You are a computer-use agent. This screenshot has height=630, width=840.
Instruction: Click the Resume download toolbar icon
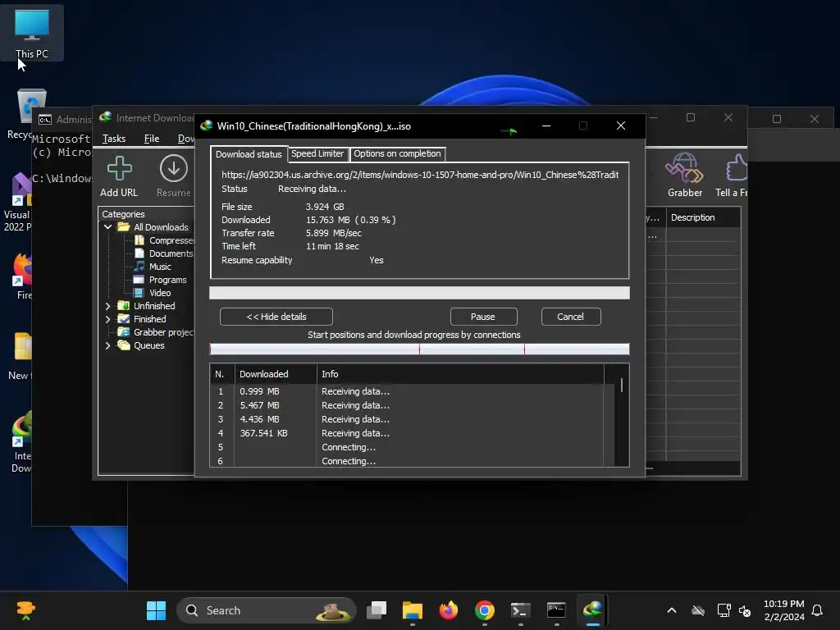(x=174, y=176)
